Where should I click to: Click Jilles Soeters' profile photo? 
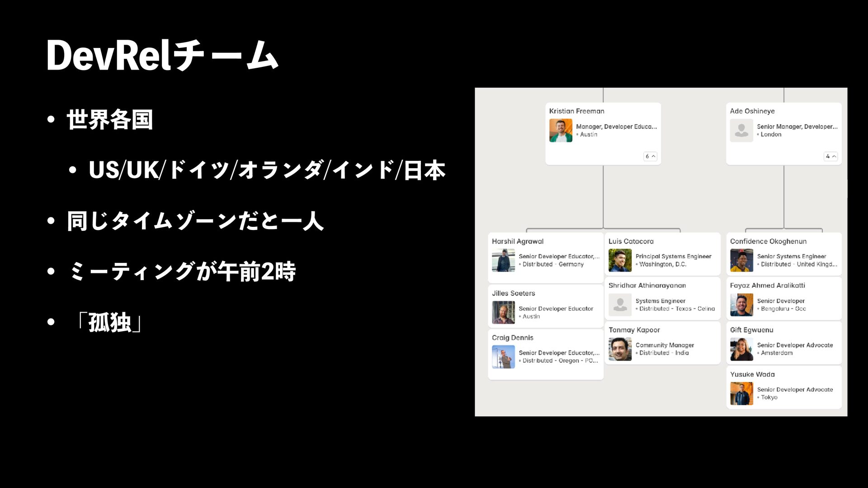(503, 312)
